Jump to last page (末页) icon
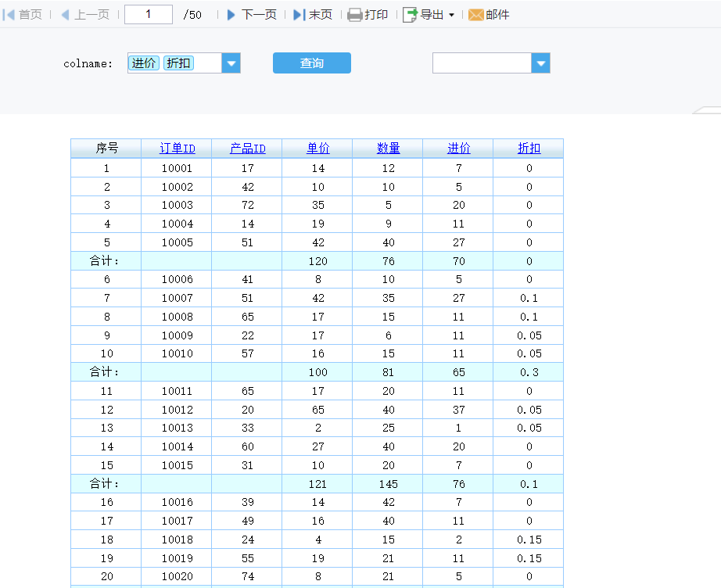The image size is (721, 588). 299,15
